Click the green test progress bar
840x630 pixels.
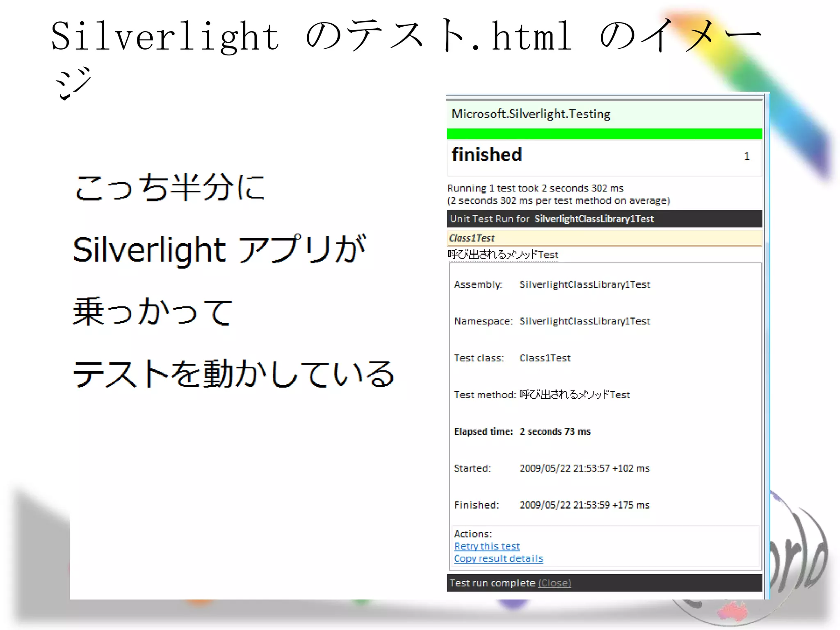[605, 134]
